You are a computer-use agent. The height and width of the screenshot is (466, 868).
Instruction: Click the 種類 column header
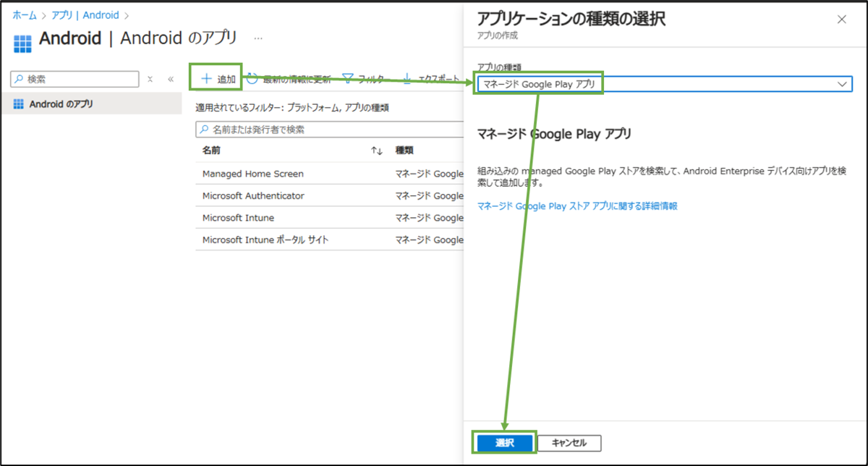(404, 151)
